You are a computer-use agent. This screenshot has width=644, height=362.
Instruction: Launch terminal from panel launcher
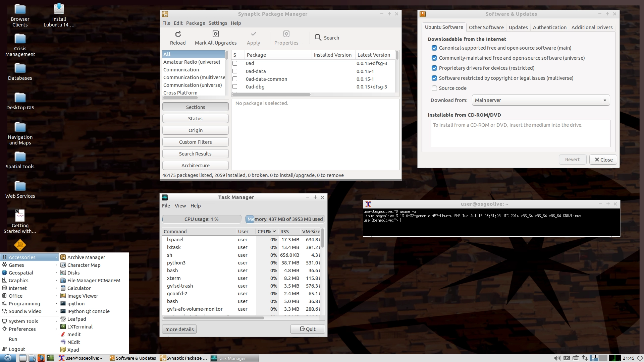50,358
